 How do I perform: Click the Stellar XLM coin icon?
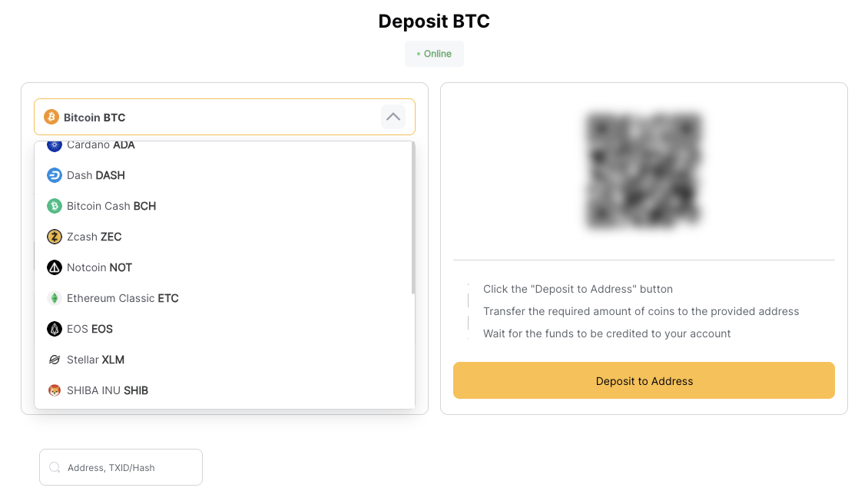(53, 360)
